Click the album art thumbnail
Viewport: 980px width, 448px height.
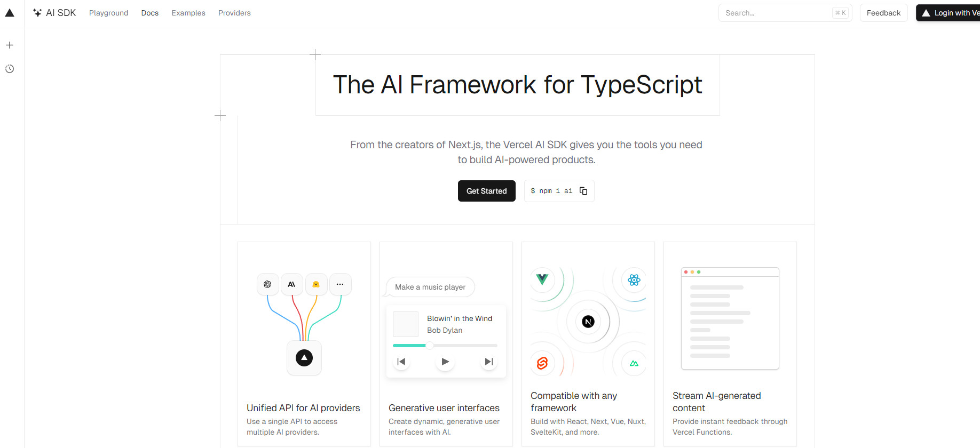406,324
